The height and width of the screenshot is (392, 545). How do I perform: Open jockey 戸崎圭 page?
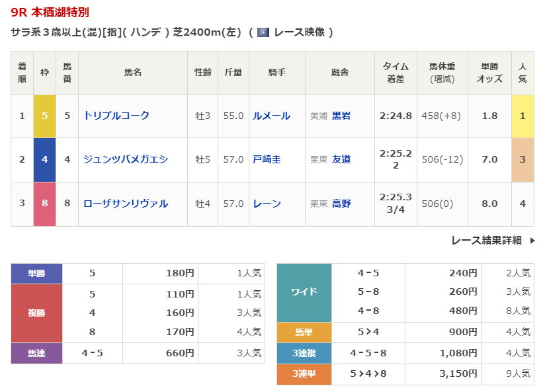click(x=267, y=159)
